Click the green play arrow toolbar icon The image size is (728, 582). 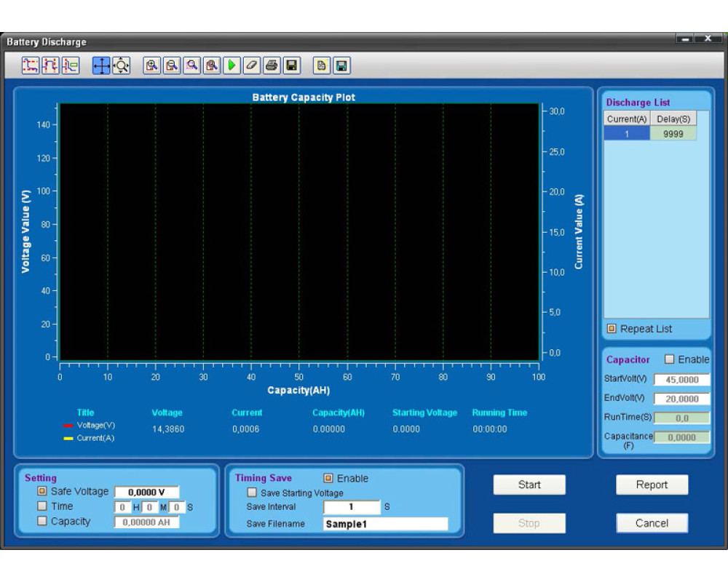tap(232, 65)
